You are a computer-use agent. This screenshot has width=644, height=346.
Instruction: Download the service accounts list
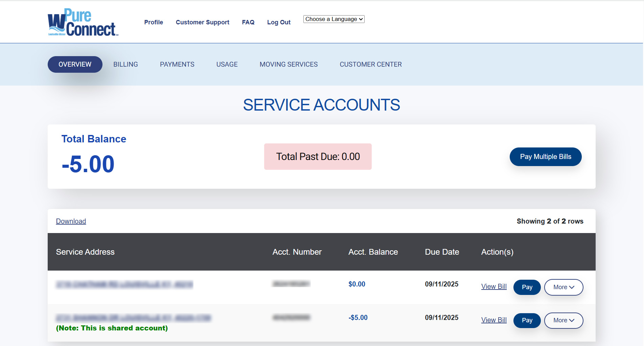pos(71,221)
